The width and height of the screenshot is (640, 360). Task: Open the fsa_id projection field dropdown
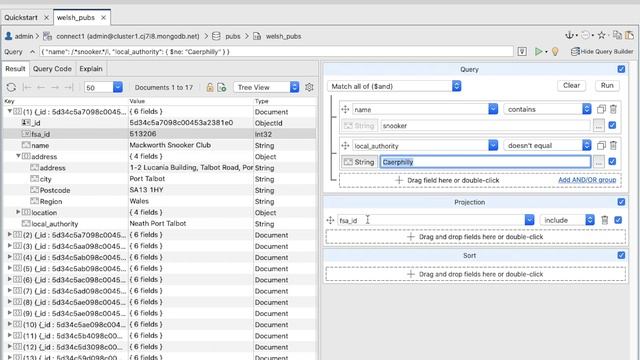click(x=529, y=220)
